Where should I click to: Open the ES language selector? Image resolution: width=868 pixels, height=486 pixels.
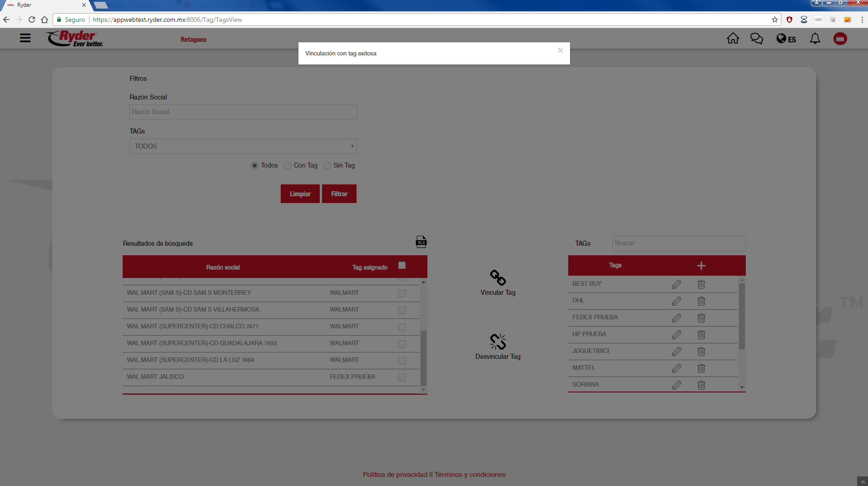click(x=786, y=39)
